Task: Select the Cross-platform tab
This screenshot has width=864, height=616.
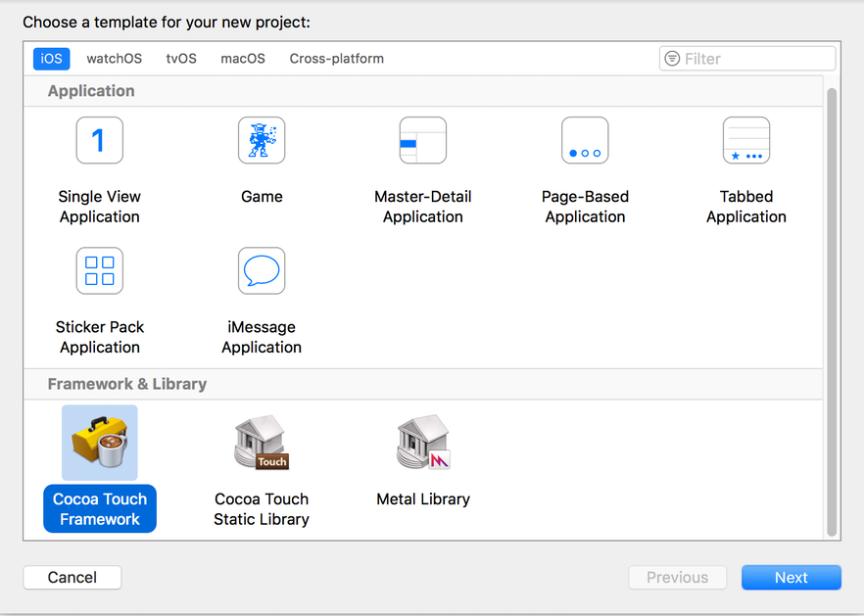Action: (x=336, y=58)
